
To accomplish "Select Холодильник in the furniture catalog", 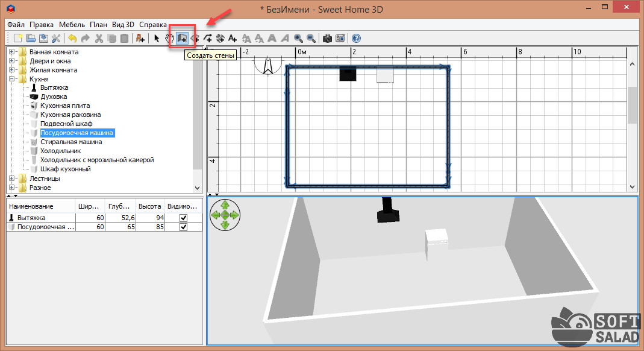I will pyautogui.click(x=60, y=151).
